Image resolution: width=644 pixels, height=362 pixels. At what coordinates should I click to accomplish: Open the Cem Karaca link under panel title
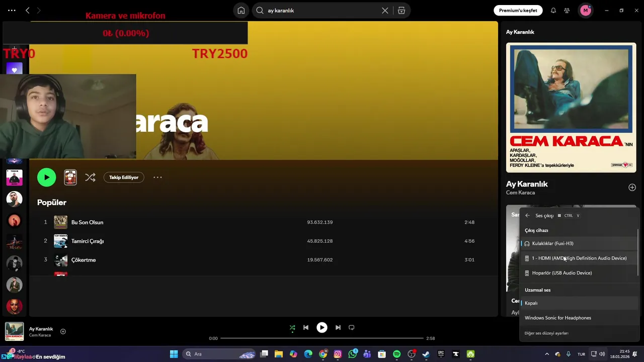(x=520, y=193)
